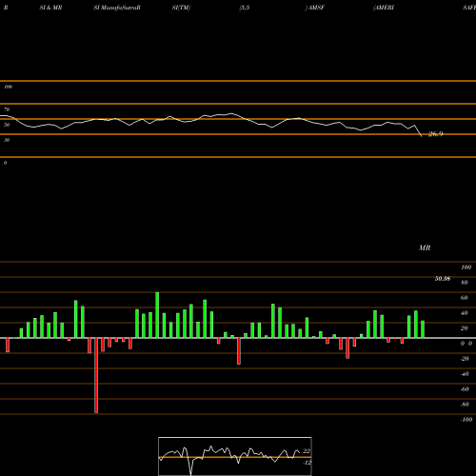Click the -12 value in mini chart
Image resolution: width=476 pixels, height=476 pixels.
tap(307, 463)
